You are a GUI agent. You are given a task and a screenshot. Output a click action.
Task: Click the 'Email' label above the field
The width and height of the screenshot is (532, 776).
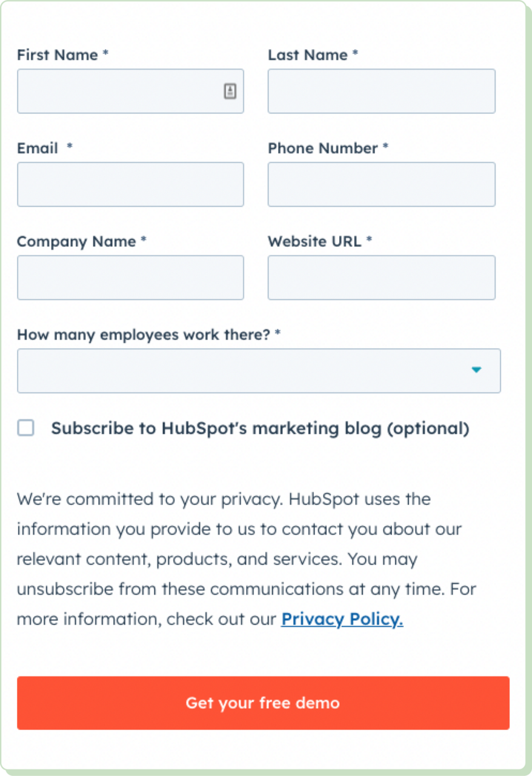click(38, 149)
